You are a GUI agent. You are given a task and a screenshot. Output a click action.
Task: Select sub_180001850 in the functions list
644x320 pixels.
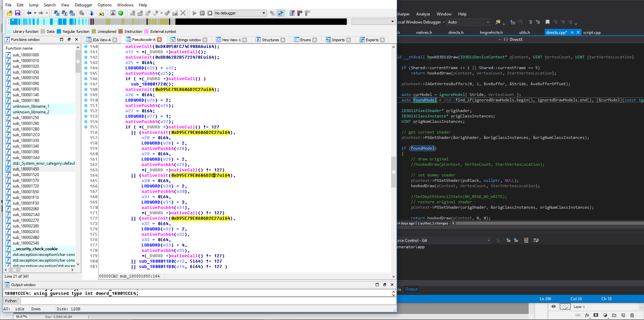point(26,192)
